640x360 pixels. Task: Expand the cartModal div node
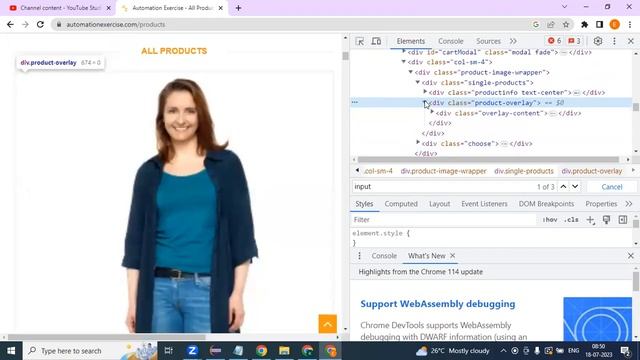[404, 52]
